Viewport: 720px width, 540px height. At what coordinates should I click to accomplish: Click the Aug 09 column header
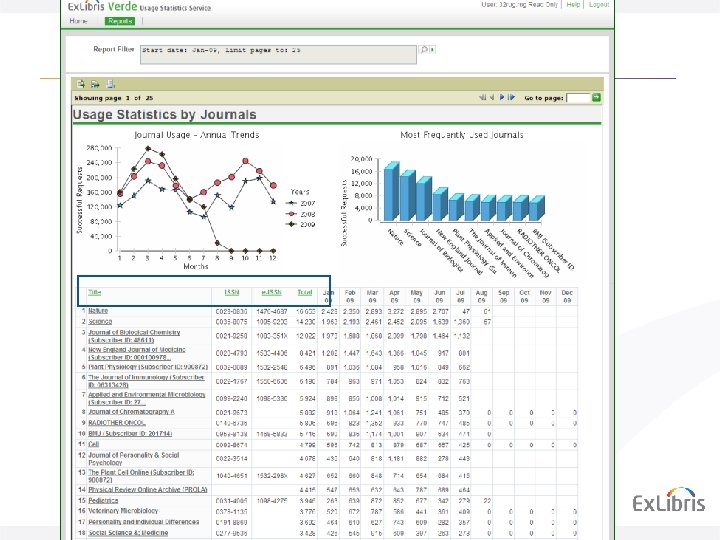pos(481,296)
